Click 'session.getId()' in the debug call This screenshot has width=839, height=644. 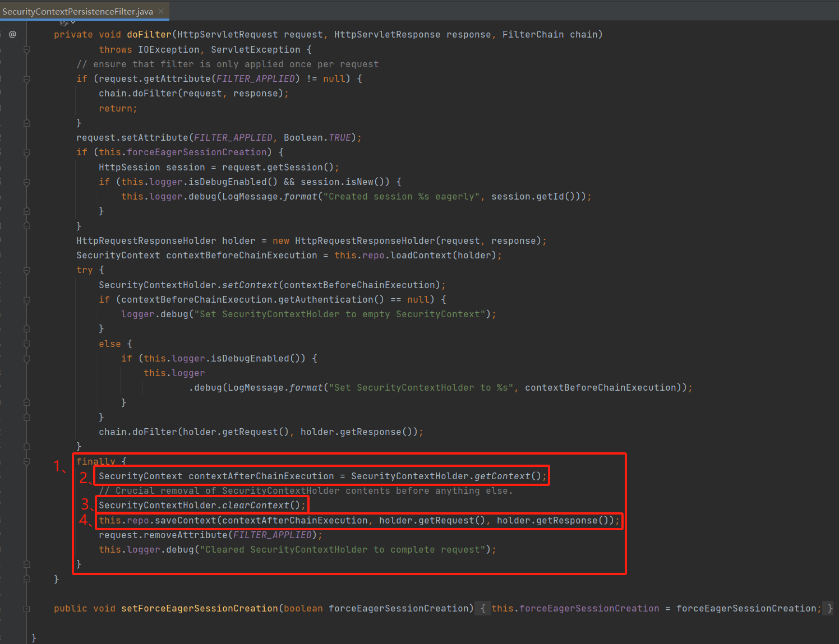coord(533,197)
